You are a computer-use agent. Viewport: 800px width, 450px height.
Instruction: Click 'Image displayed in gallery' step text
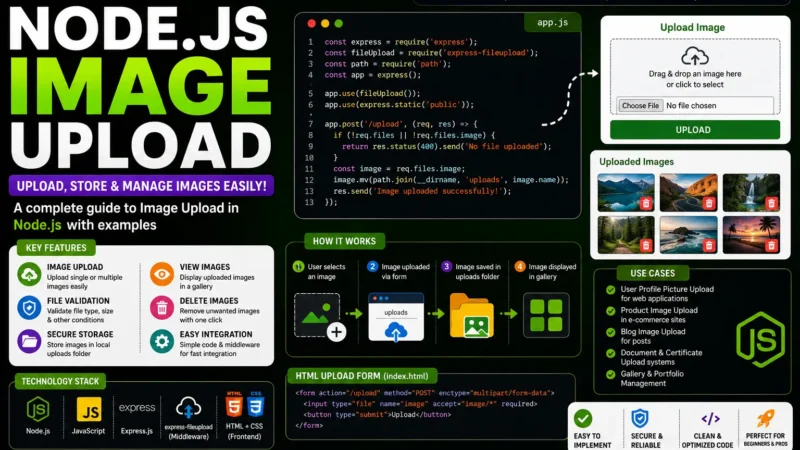click(x=552, y=272)
